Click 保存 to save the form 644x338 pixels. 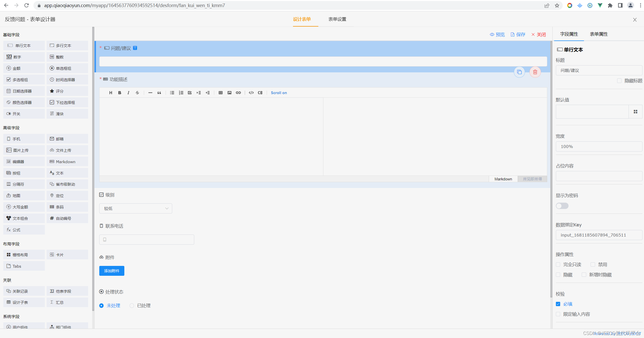pos(518,35)
